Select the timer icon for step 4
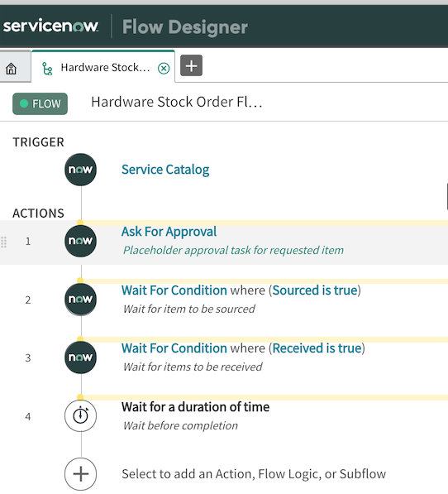The height and width of the screenshot is (494, 448). click(80, 415)
